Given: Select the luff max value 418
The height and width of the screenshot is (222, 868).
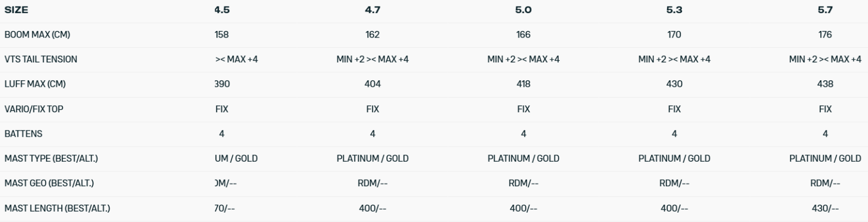Looking at the screenshot, I should click(x=523, y=84).
